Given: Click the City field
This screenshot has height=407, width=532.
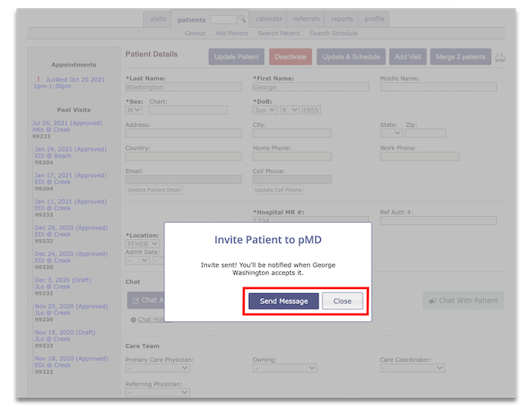Looking at the screenshot, I should 292,133.
